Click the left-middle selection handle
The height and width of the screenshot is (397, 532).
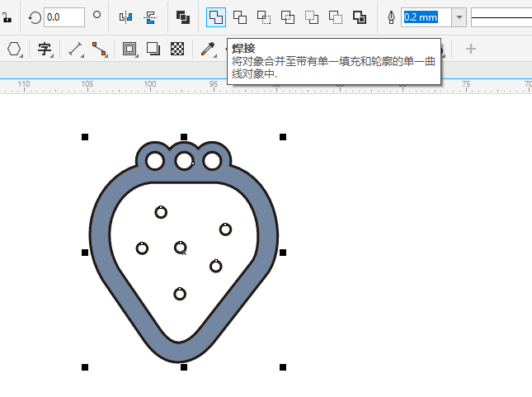[x=85, y=253]
